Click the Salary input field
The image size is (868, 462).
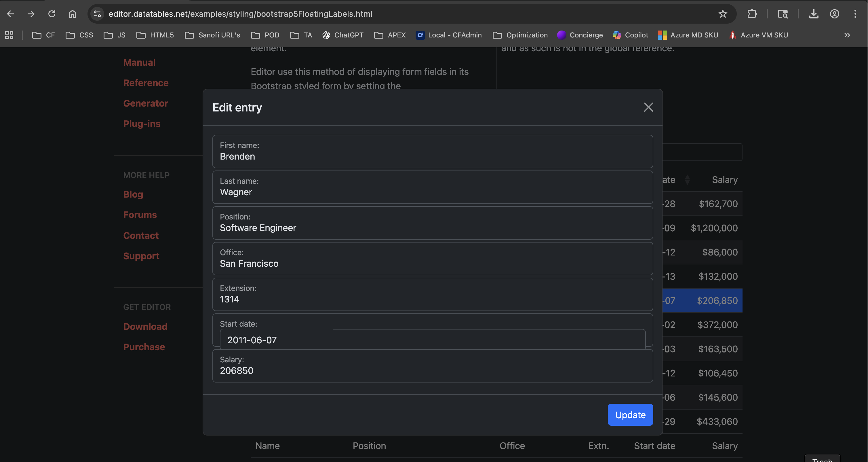click(x=432, y=371)
